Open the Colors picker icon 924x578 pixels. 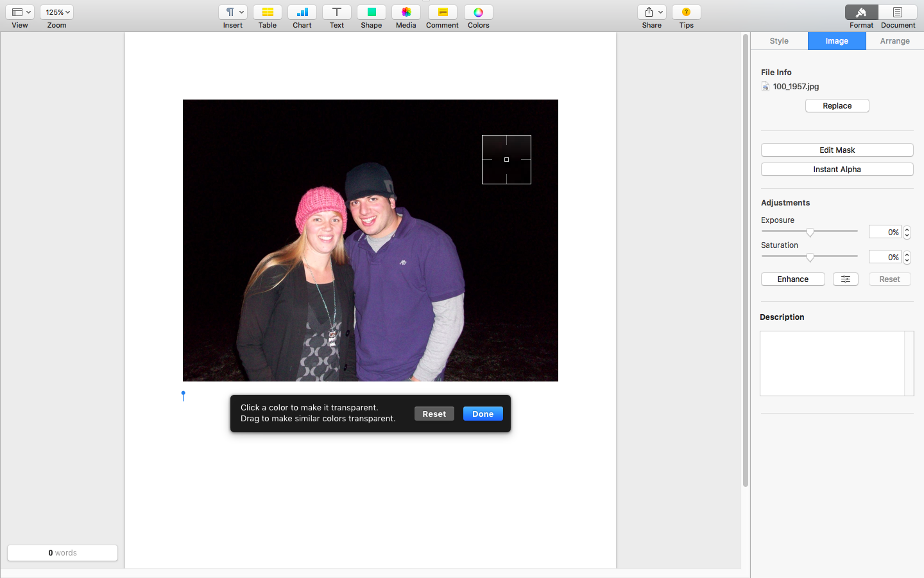(x=478, y=12)
